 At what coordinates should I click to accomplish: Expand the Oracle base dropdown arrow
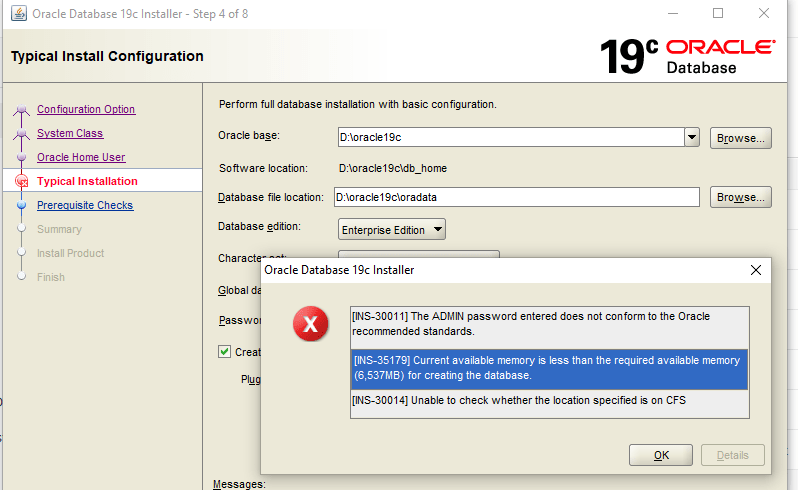(691, 137)
